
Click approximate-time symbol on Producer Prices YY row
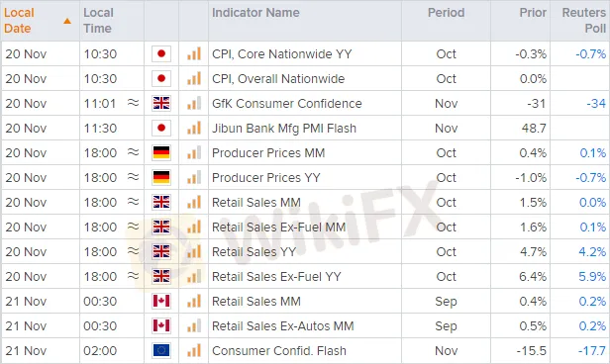(133, 177)
